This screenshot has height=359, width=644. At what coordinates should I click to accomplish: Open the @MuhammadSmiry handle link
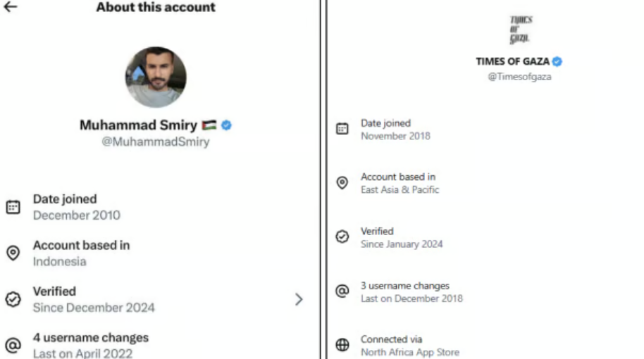tap(156, 141)
